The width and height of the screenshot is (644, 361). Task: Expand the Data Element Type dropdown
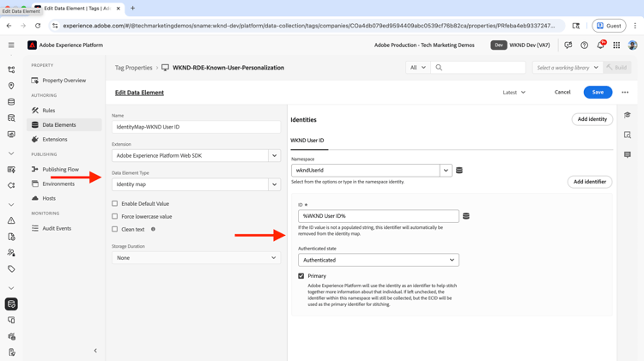click(275, 184)
